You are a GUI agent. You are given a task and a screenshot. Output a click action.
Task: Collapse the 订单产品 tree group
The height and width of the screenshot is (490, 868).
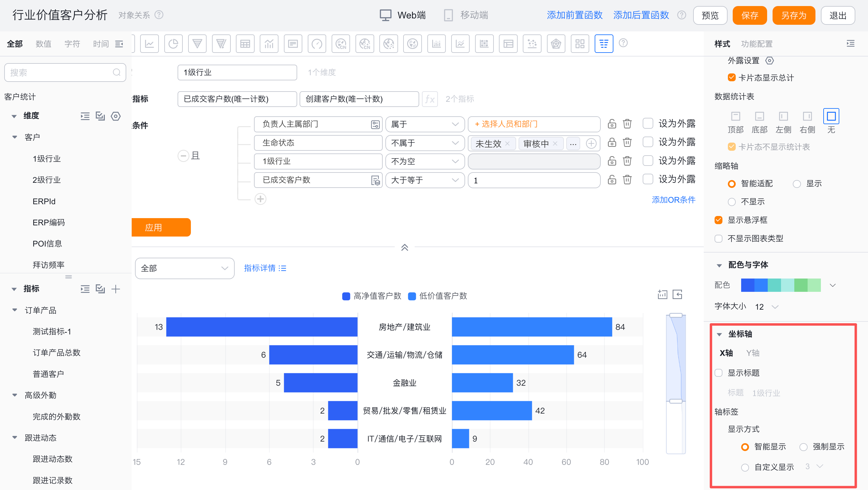coord(14,310)
